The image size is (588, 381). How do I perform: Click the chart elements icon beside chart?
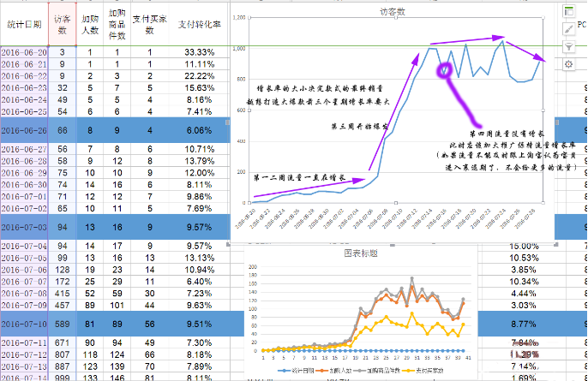568,10
